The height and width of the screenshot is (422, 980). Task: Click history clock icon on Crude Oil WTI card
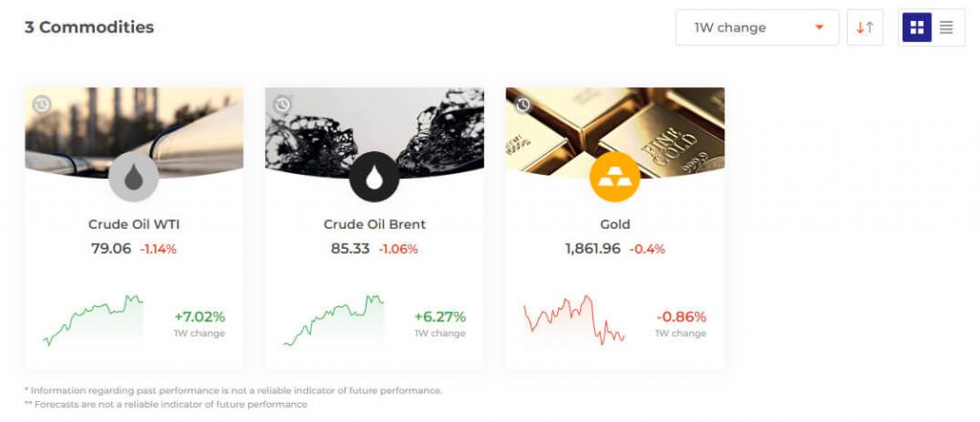(x=42, y=104)
